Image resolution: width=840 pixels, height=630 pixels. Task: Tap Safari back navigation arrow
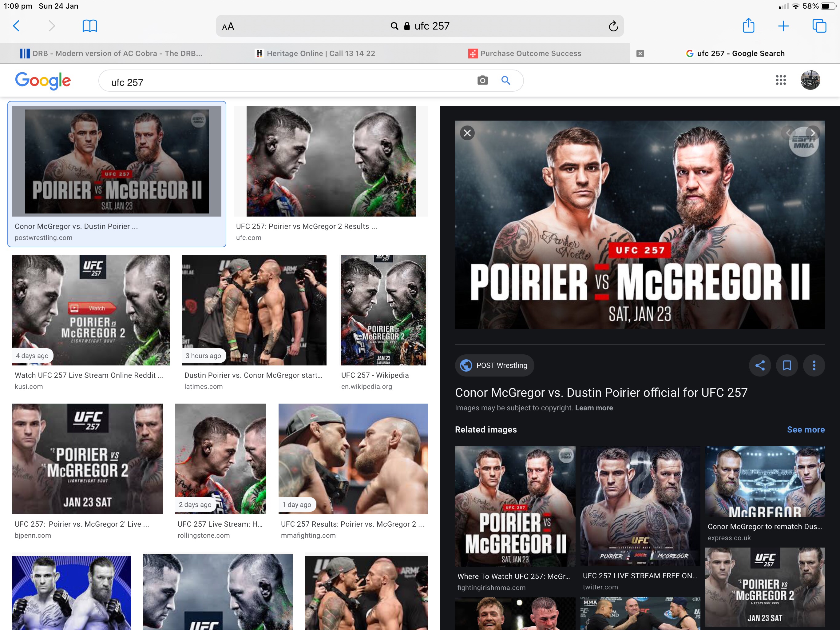click(x=16, y=26)
